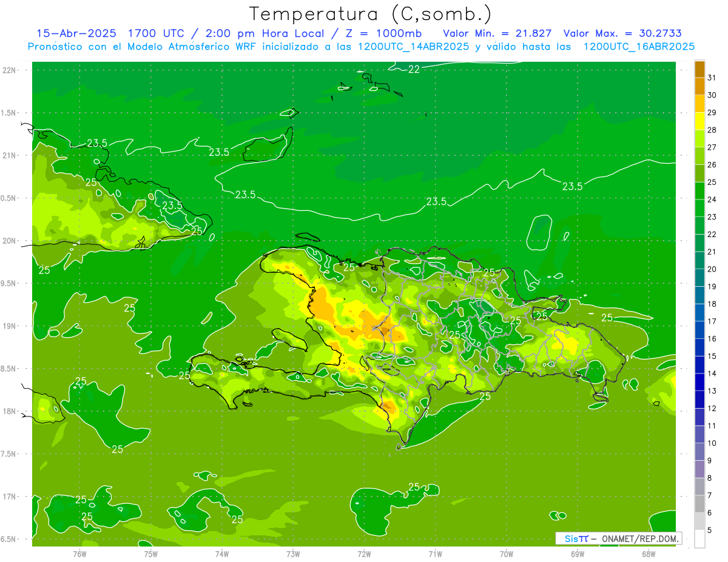Select the date text "15-Abr-2025"

[x=76, y=33]
